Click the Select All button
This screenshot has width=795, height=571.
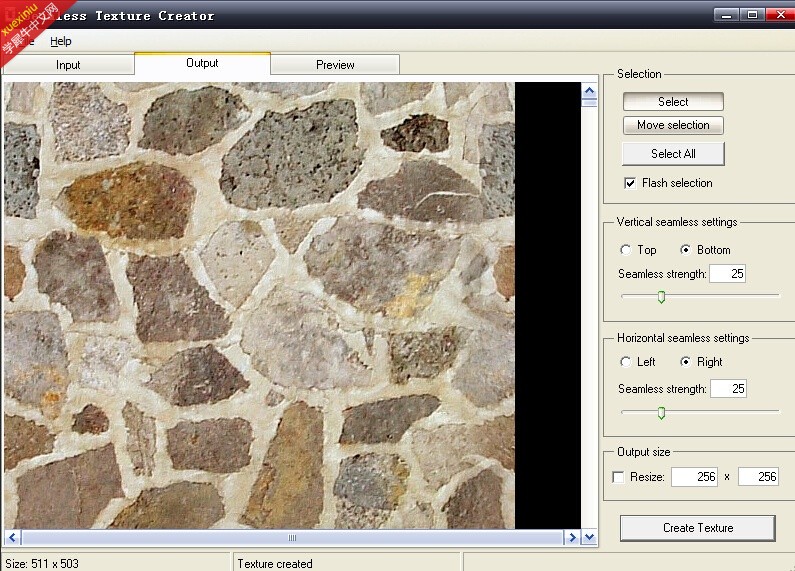pos(673,154)
